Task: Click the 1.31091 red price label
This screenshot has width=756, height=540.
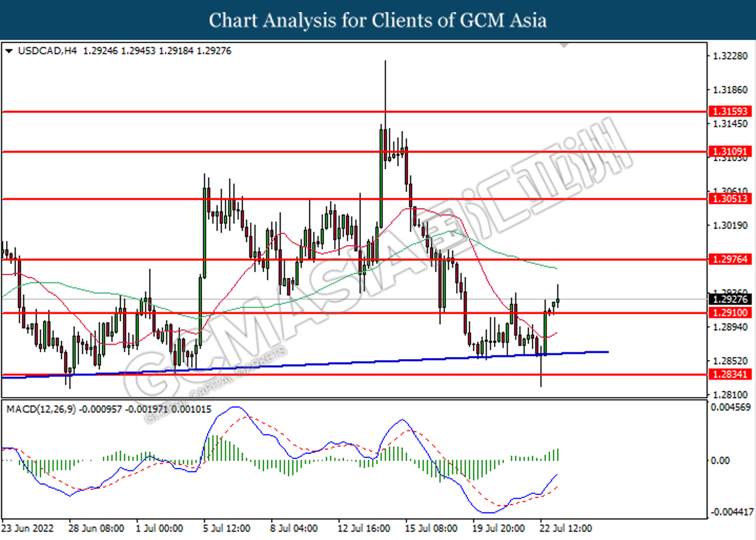Action: pos(730,151)
